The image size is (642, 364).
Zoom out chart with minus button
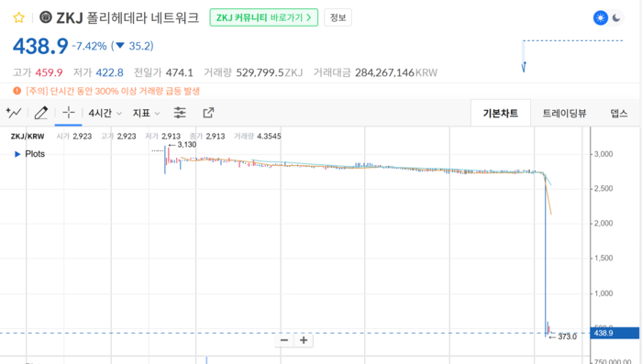[x=284, y=340]
